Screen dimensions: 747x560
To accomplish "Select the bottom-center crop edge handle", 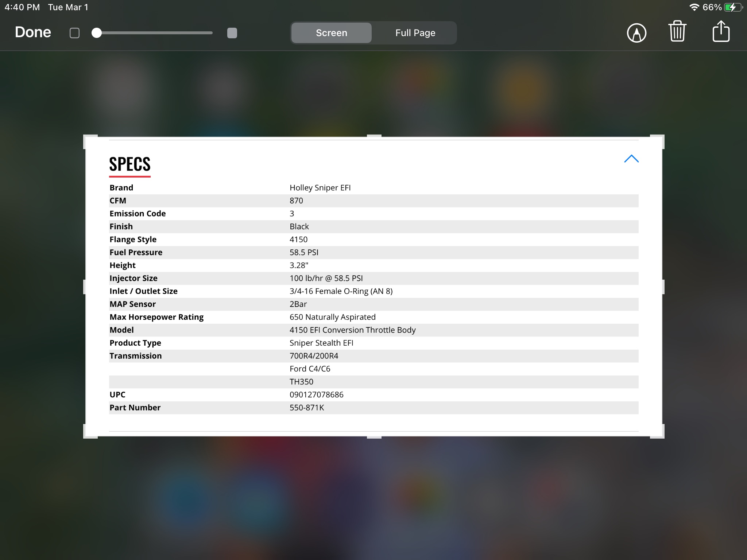I will 374,437.
